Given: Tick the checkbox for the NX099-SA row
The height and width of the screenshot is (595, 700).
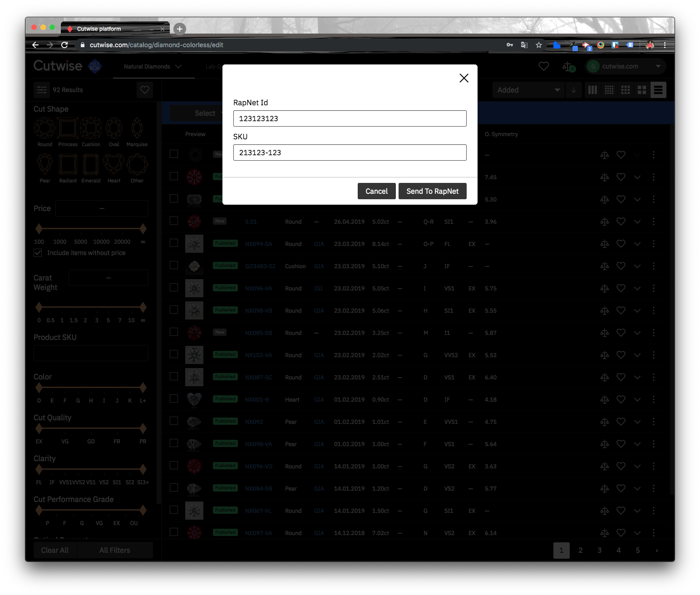Looking at the screenshot, I should pyautogui.click(x=174, y=243).
